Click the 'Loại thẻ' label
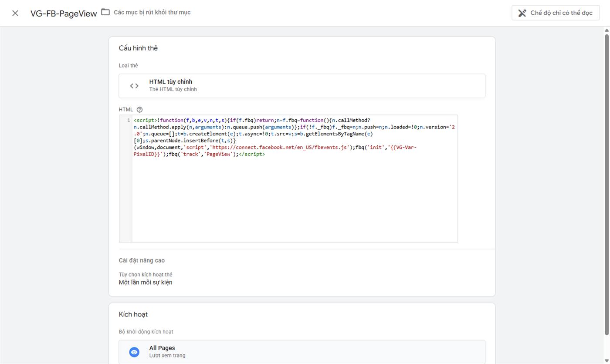 coord(128,66)
